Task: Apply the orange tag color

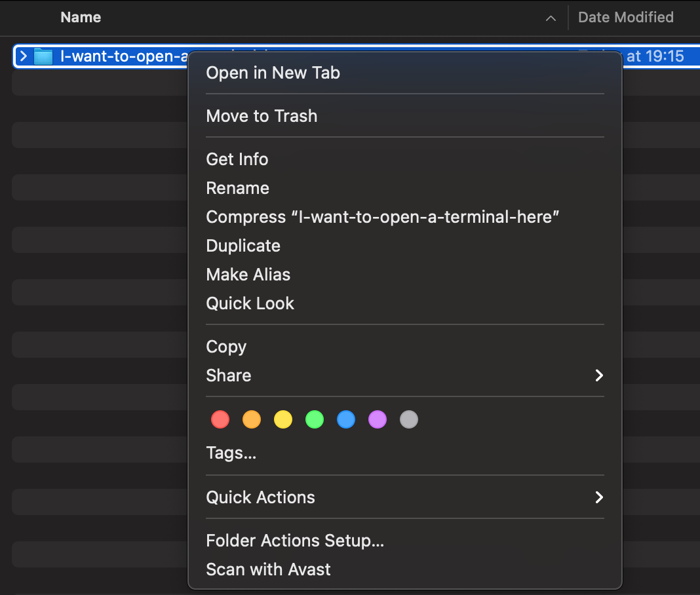Action: click(252, 419)
